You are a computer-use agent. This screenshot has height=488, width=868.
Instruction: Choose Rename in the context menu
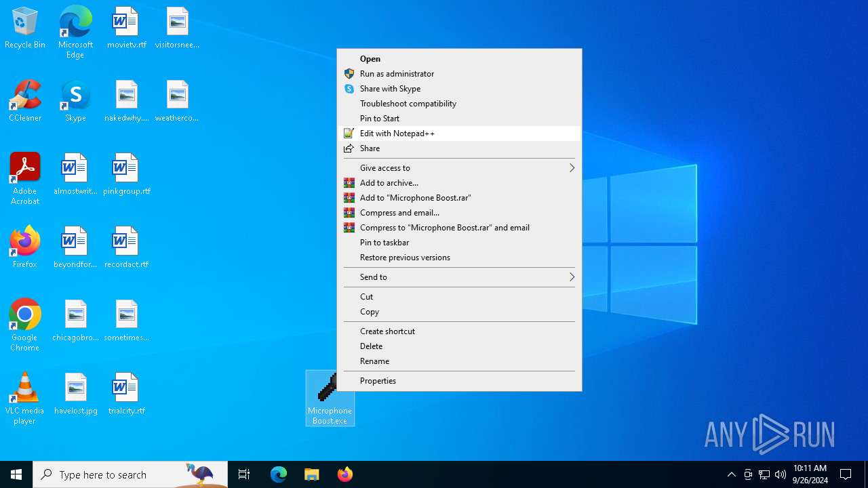click(459, 361)
